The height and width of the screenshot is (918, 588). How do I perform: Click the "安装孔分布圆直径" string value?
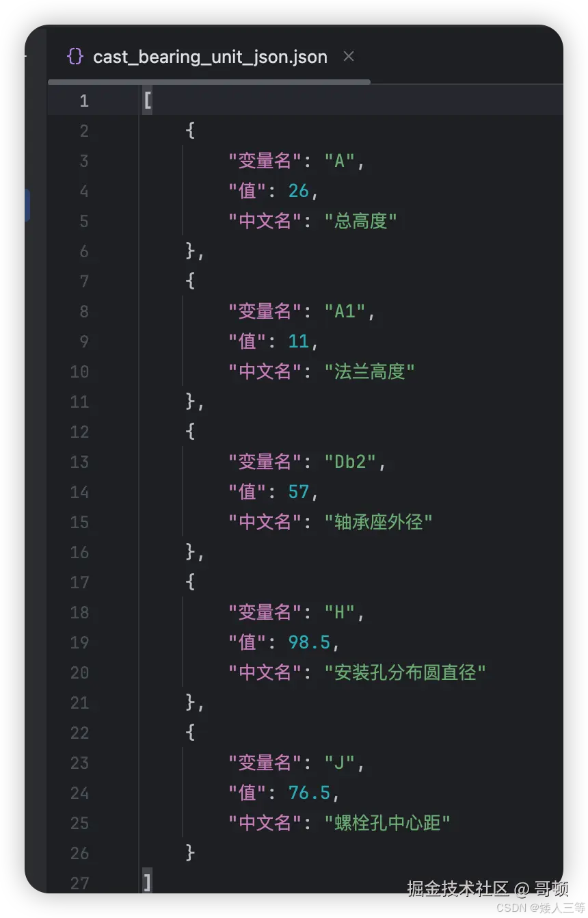[405, 672]
